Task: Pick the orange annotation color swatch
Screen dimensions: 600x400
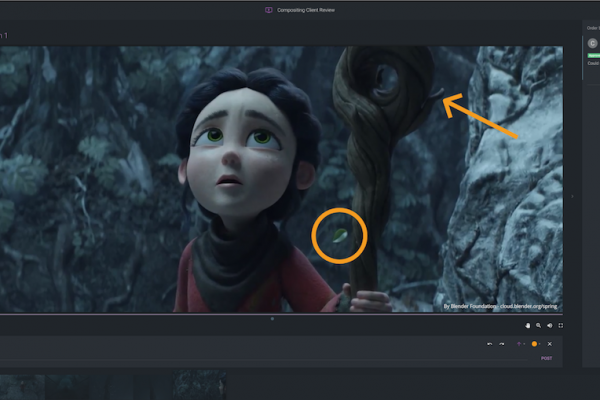Action: [534, 344]
